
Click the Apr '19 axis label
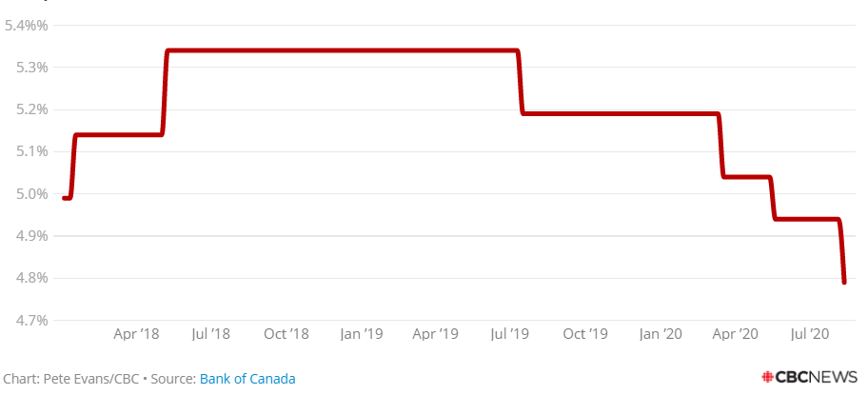[x=436, y=334]
